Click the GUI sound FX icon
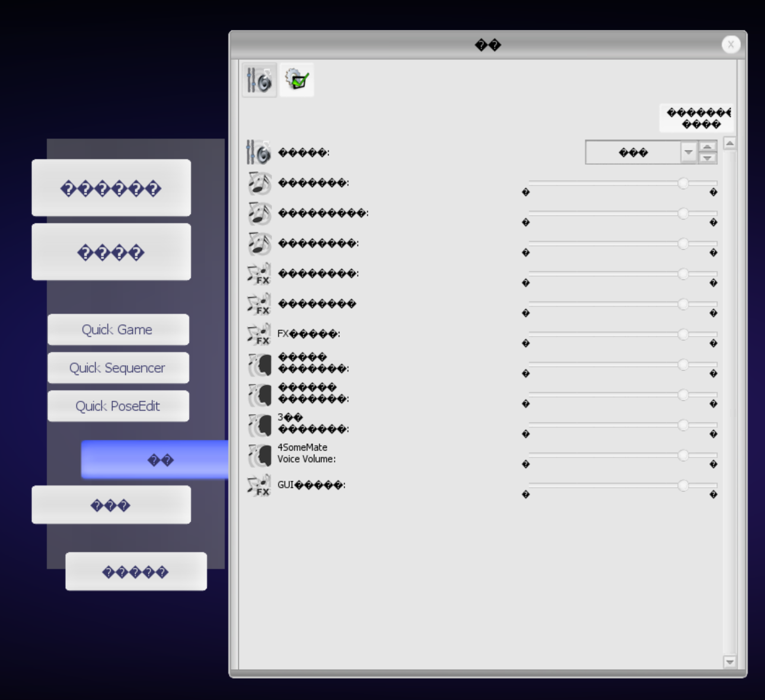 pos(259,485)
